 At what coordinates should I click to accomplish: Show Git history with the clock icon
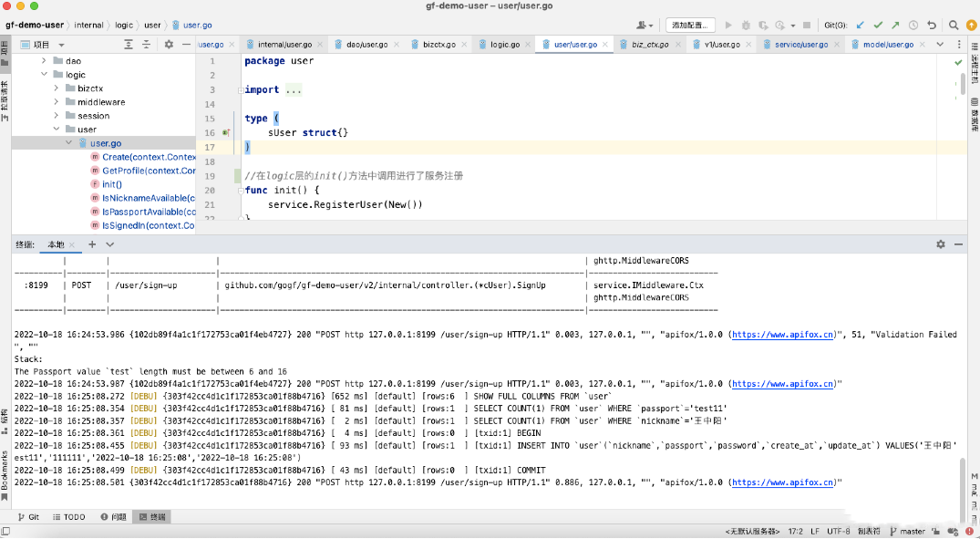click(913, 25)
